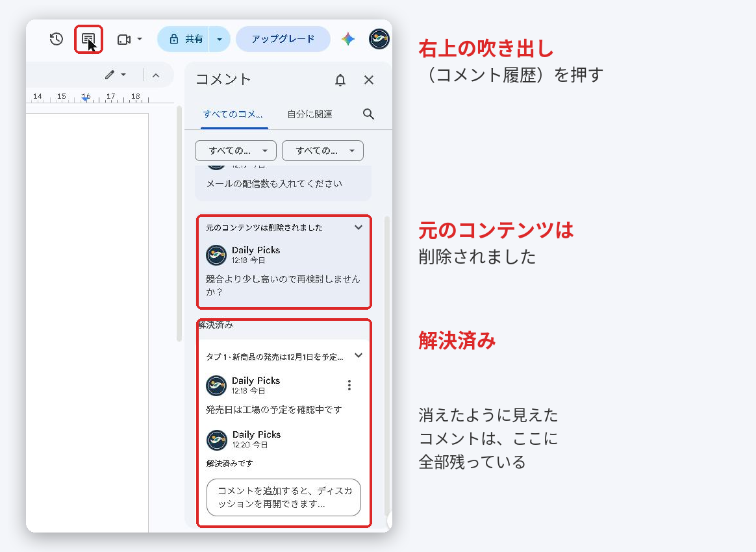Click the reopen discussion comment input field

283,497
